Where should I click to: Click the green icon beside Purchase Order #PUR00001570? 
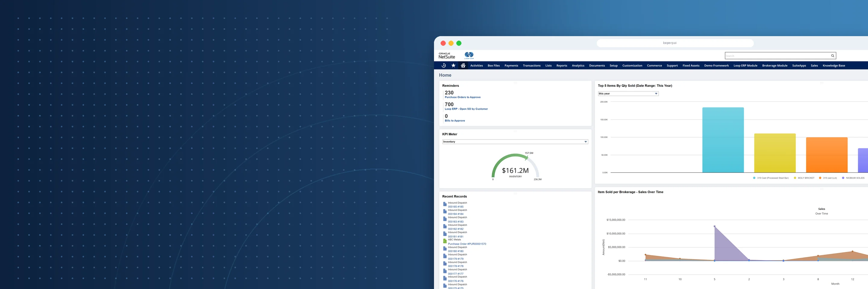pos(445,241)
